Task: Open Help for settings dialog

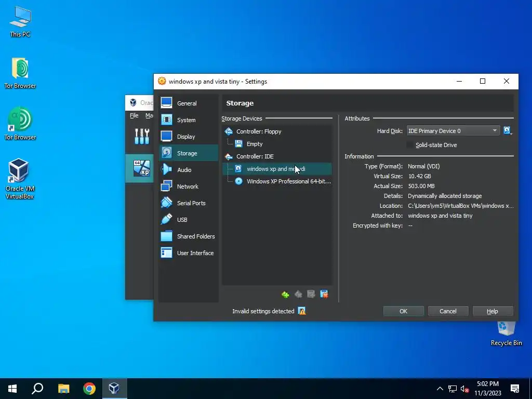Action: tap(493, 311)
